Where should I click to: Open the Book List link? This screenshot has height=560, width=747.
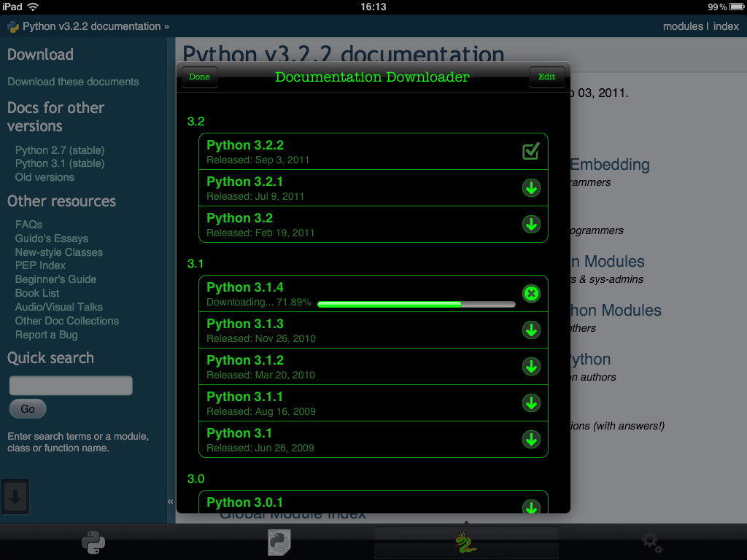[x=37, y=293]
